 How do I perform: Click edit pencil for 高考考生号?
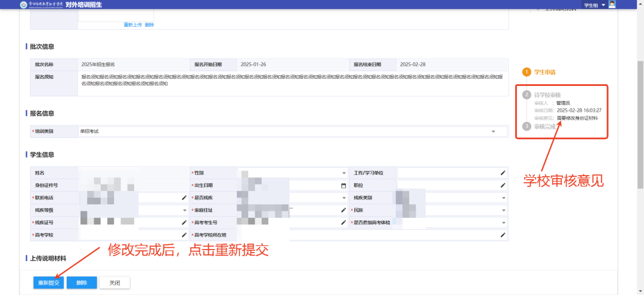(x=343, y=223)
